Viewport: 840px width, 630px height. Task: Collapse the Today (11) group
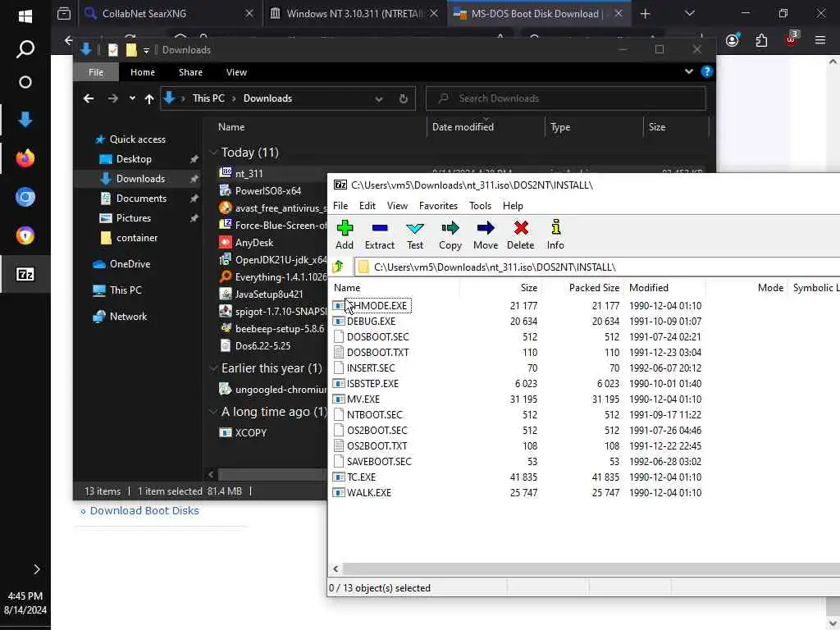click(x=213, y=153)
